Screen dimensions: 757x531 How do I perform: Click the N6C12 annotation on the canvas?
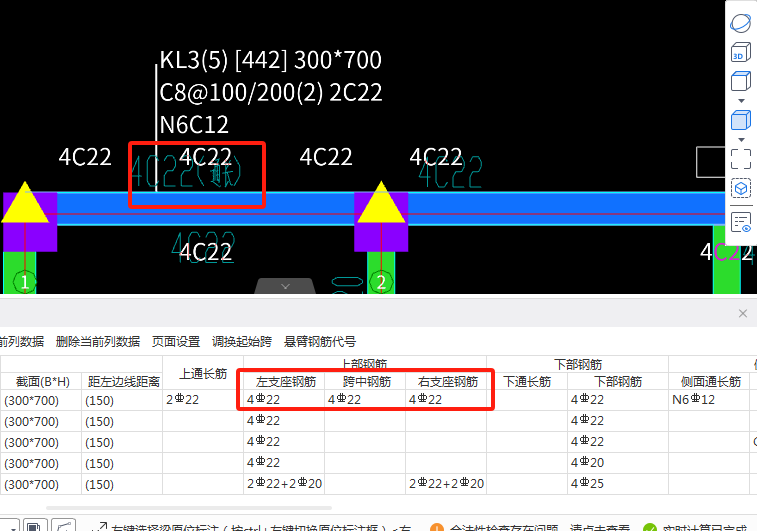coord(194,125)
